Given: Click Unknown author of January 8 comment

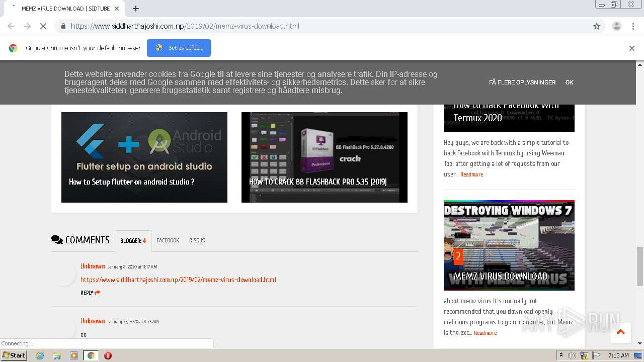Looking at the screenshot, I should pyautogui.click(x=93, y=266).
